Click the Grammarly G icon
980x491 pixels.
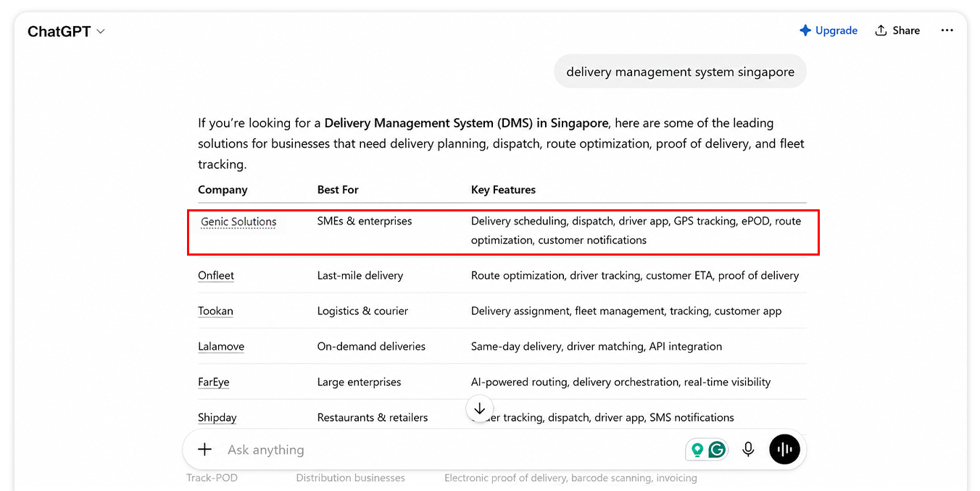tap(717, 450)
